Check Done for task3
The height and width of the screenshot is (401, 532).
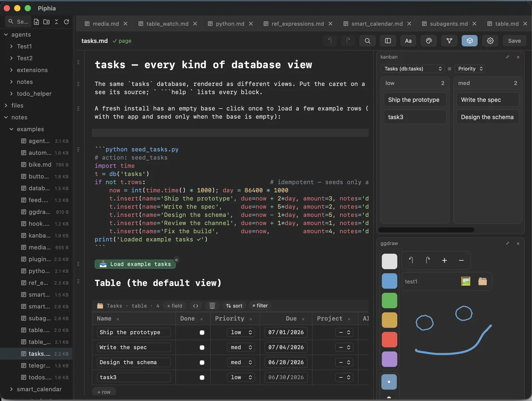coord(202,378)
